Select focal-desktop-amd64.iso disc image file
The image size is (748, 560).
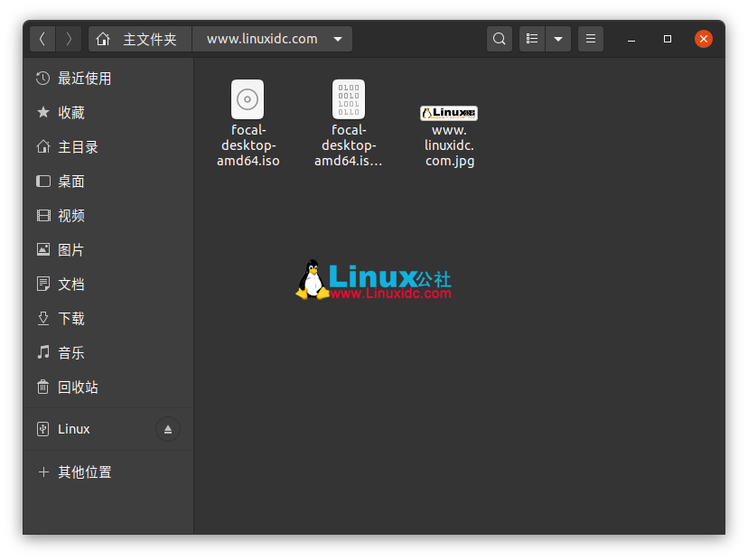[248, 100]
